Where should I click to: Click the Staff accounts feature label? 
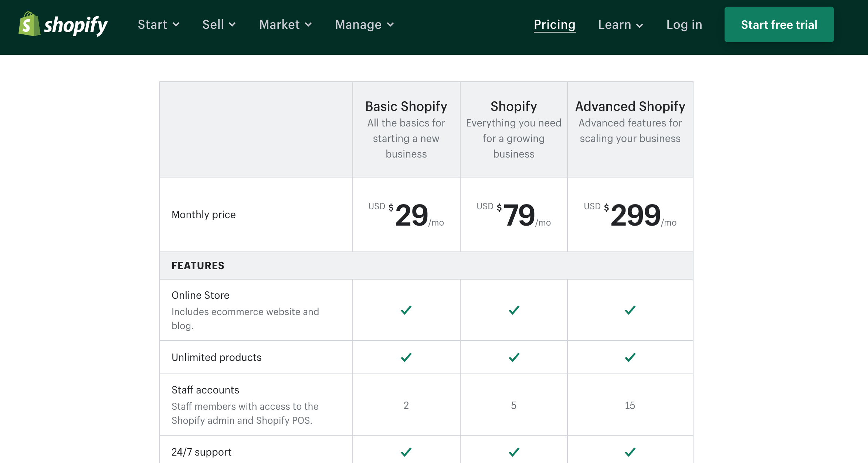point(205,390)
